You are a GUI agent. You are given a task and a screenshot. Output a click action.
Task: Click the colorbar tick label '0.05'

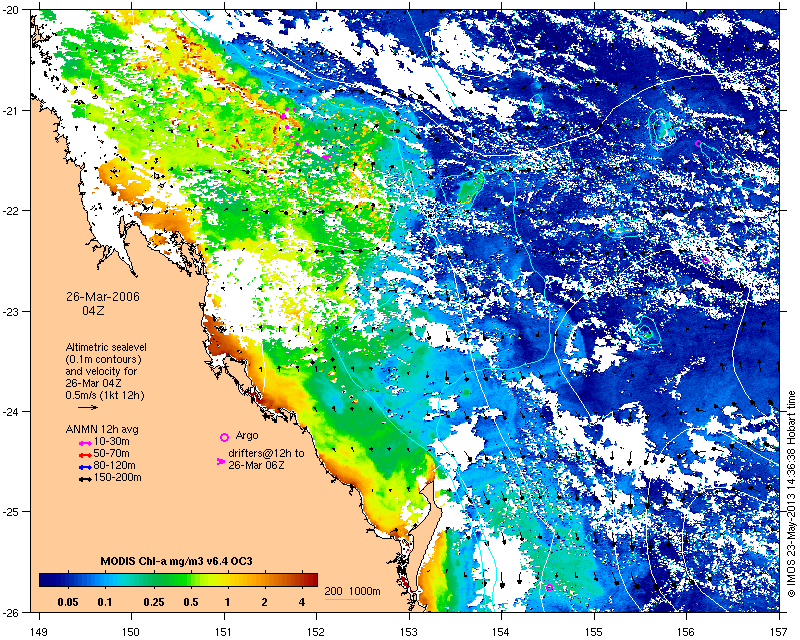pos(68,602)
